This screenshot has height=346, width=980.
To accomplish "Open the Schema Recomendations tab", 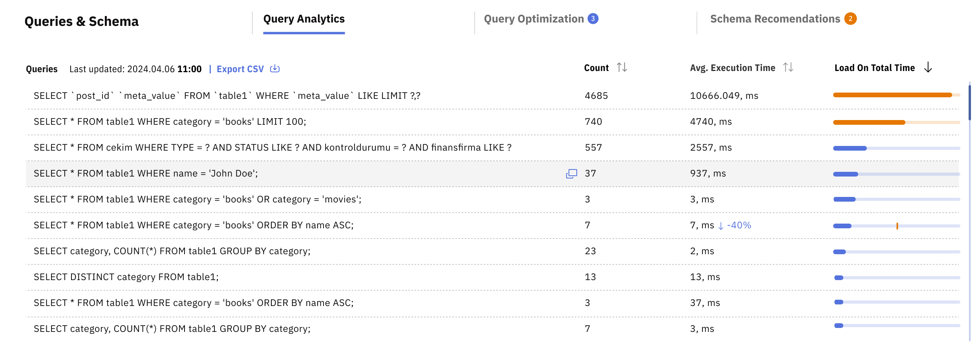I will [775, 19].
